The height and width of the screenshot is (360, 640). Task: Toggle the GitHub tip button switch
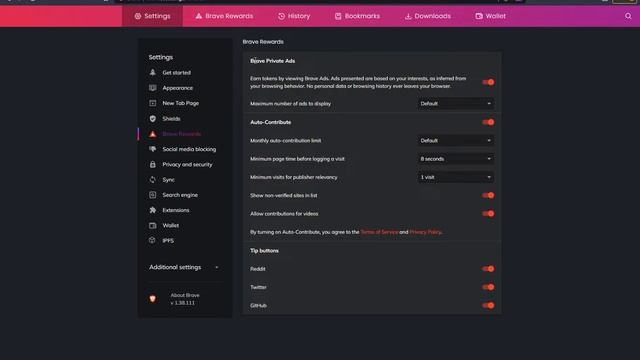(x=488, y=305)
